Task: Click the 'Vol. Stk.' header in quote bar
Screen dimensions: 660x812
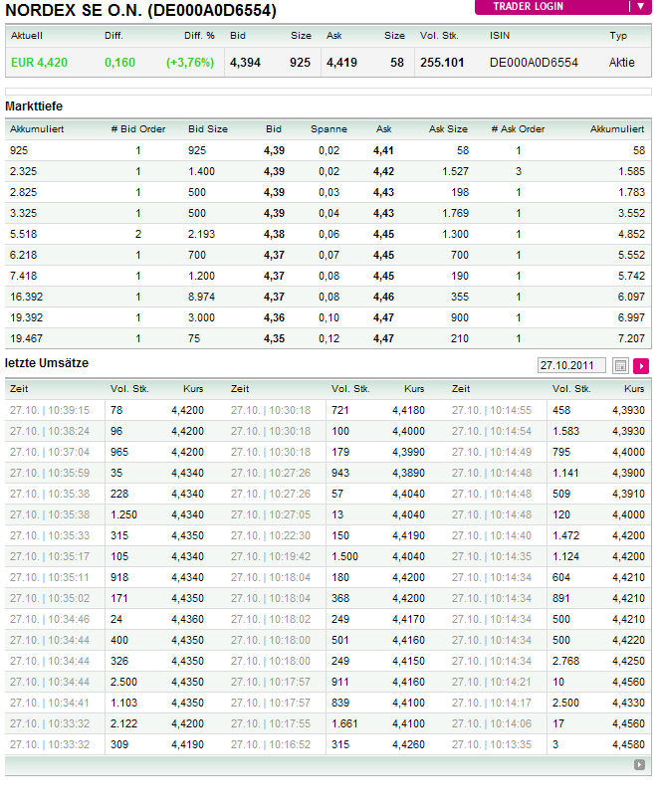Action: click(x=439, y=36)
